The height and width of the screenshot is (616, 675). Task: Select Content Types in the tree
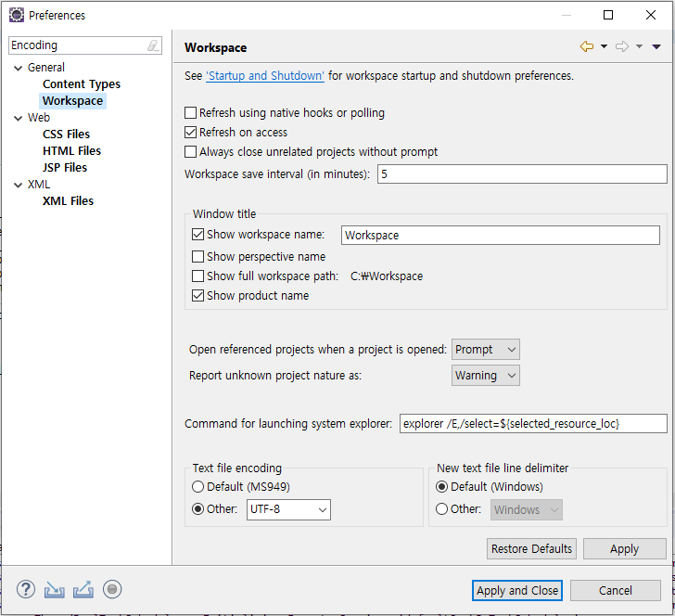click(x=82, y=84)
